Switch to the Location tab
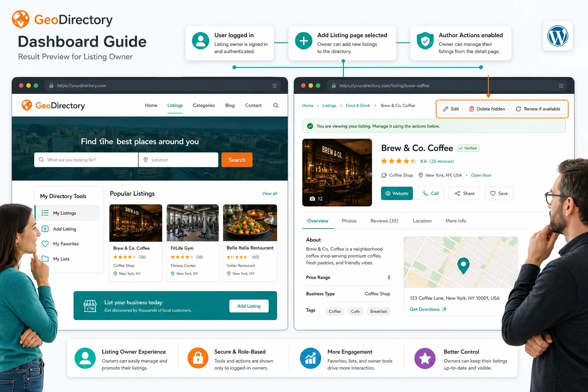Image resolution: width=588 pixels, height=392 pixels. coord(422,221)
